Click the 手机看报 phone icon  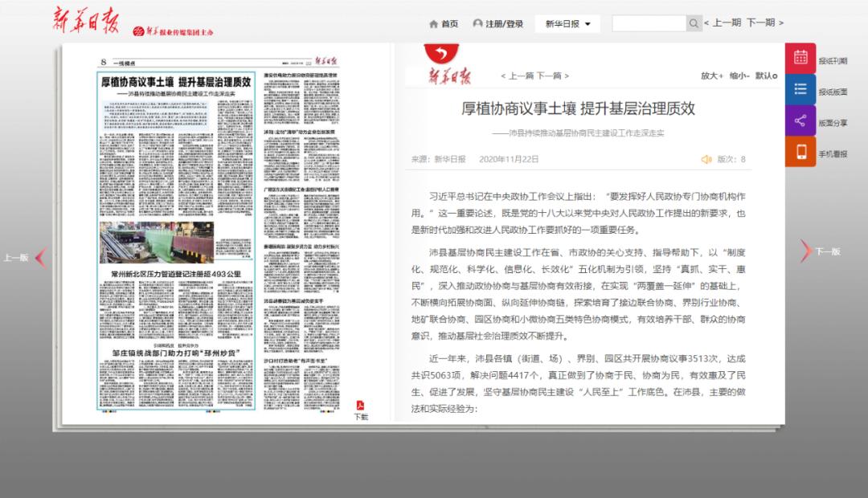(800, 152)
